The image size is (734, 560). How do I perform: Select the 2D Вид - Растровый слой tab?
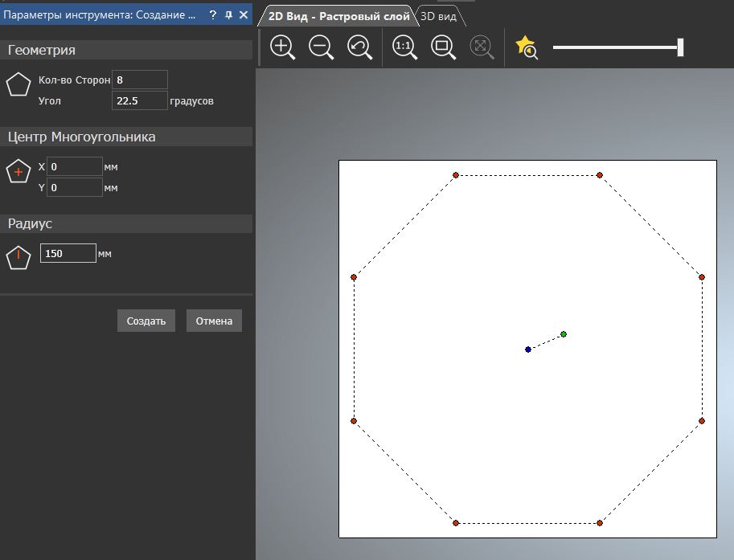point(338,16)
